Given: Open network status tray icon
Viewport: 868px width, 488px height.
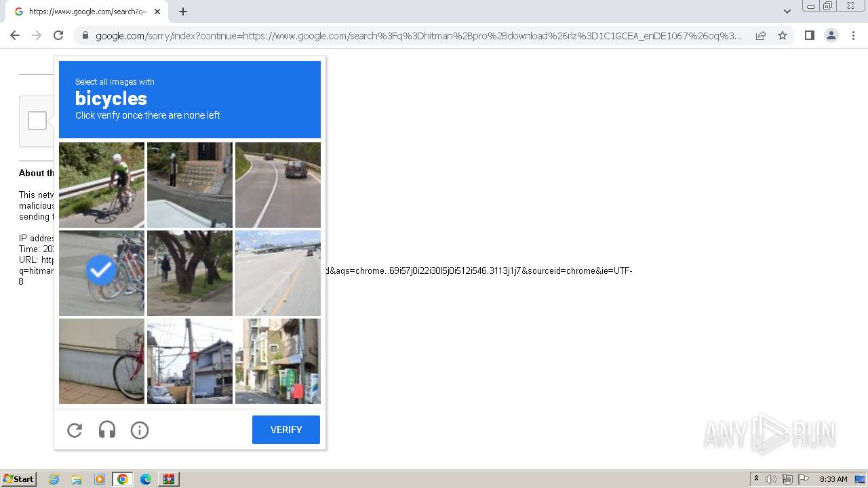Looking at the screenshot, I should 787,479.
